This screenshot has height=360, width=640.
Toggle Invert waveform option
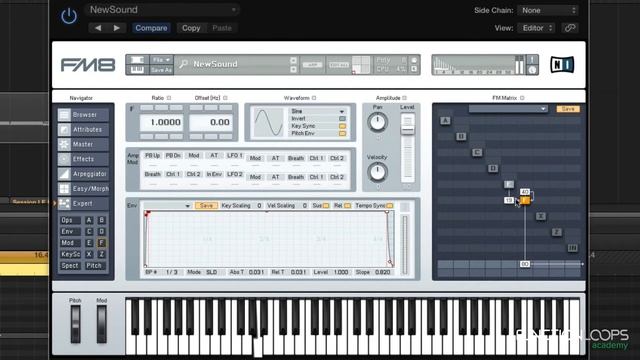coord(342,118)
